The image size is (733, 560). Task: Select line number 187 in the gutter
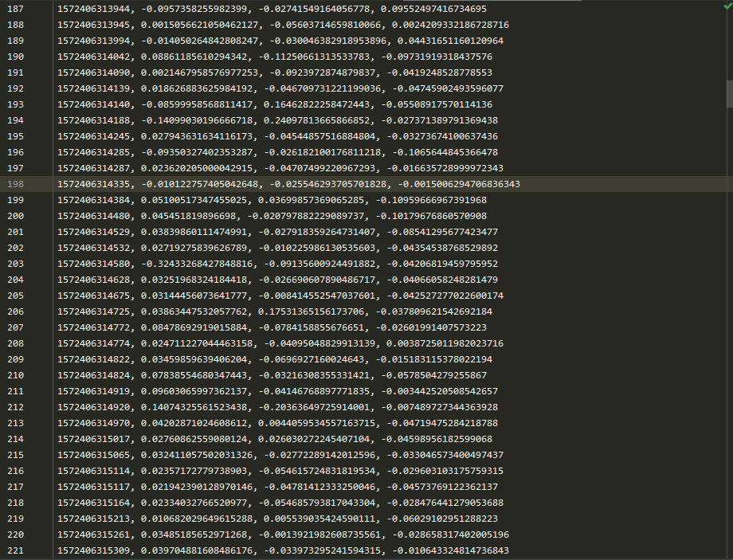15,9
